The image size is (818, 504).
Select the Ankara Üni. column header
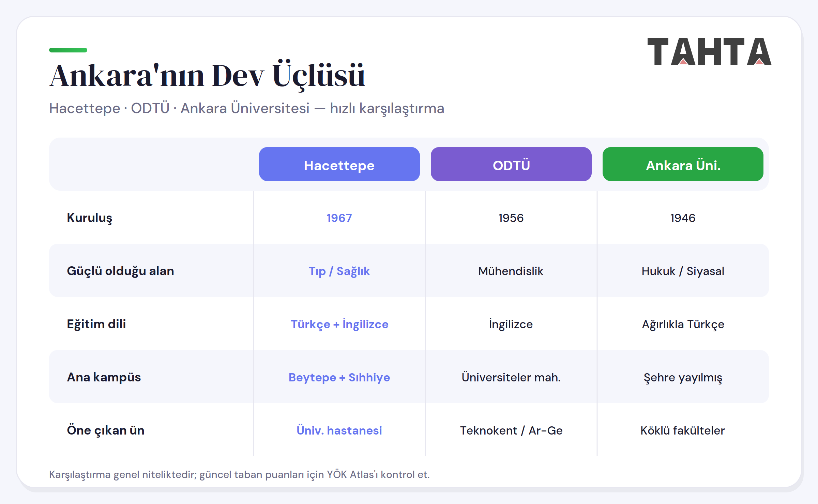click(683, 164)
